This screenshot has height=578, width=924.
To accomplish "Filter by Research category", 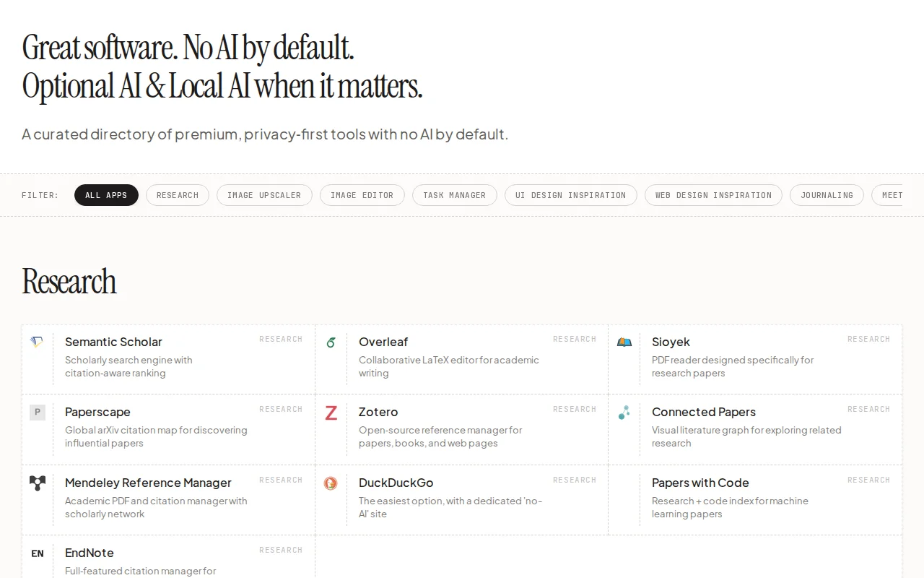I will [178, 195].
